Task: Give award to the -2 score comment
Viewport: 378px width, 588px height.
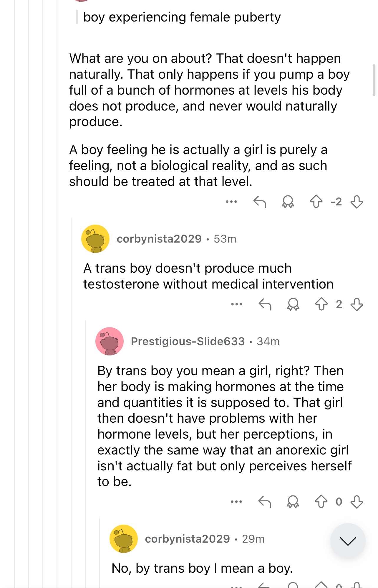Action: tap(288, 202)
